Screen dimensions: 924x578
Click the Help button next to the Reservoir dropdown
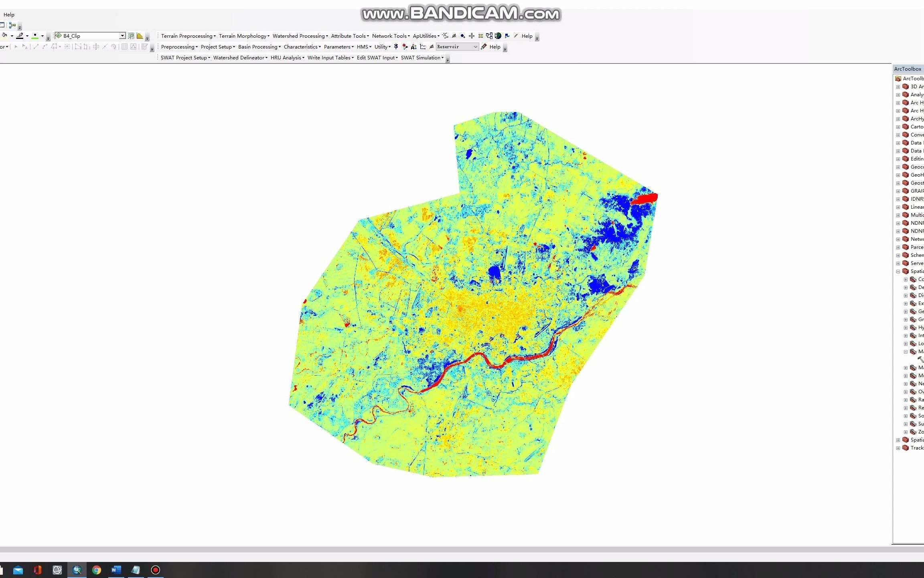pos(495,47)
